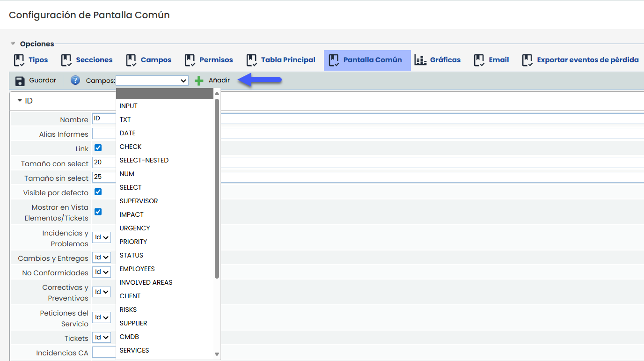The height and width of the screenshot is (361, 644).
Task: Uncheck the Link checkbox
Action: click(x=98, y=148)
